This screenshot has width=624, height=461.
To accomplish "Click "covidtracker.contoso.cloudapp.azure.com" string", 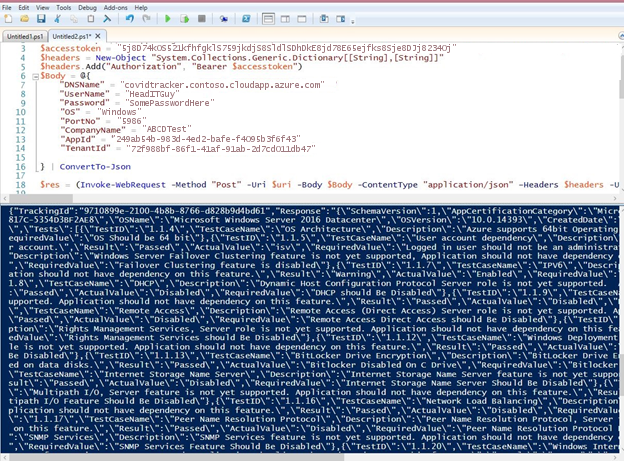I will point(222,85).
